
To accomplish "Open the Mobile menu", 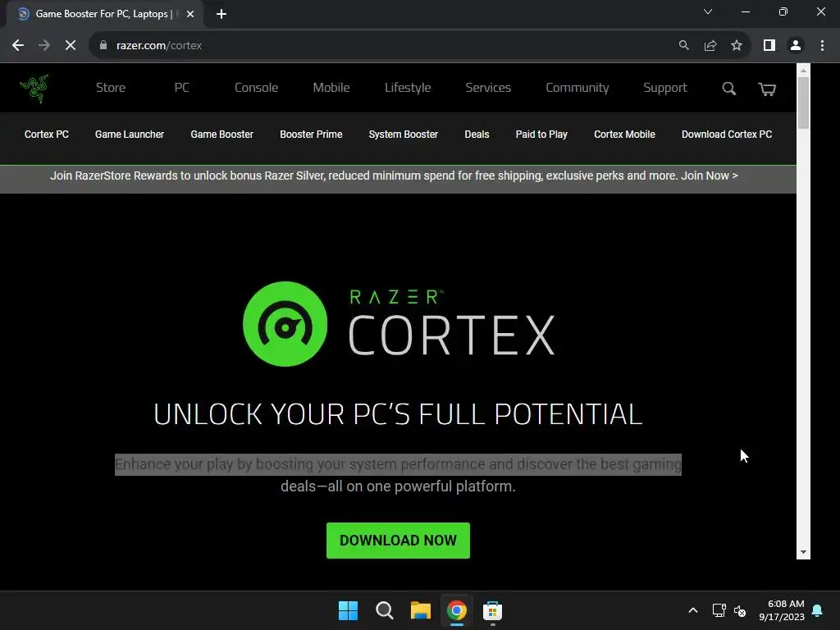I will (x=331, y=88).
